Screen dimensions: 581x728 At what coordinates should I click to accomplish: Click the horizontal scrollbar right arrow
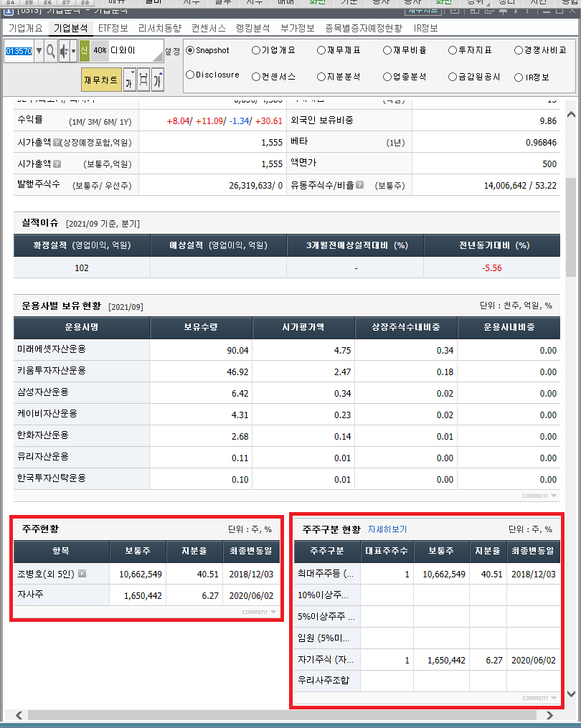click(x=550, y=715)
